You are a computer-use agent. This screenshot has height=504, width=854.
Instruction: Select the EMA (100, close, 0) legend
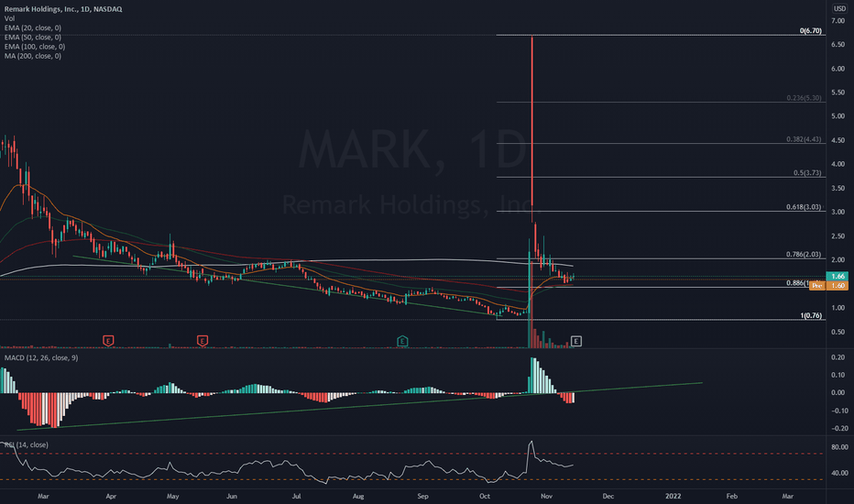pos(35,47)
